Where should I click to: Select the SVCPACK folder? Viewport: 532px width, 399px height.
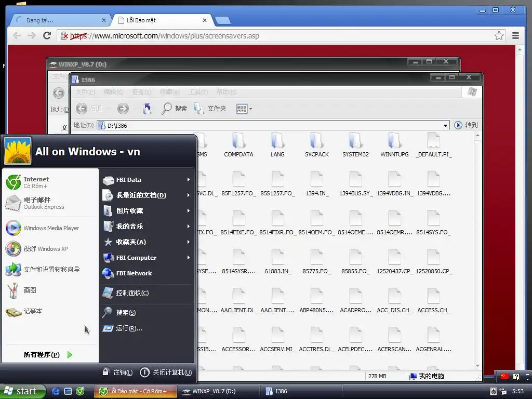click(x=317, y=145)
